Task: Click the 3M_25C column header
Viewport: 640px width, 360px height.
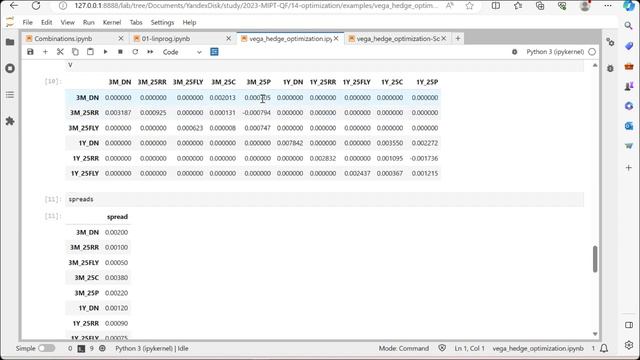Action: point(223,82)
